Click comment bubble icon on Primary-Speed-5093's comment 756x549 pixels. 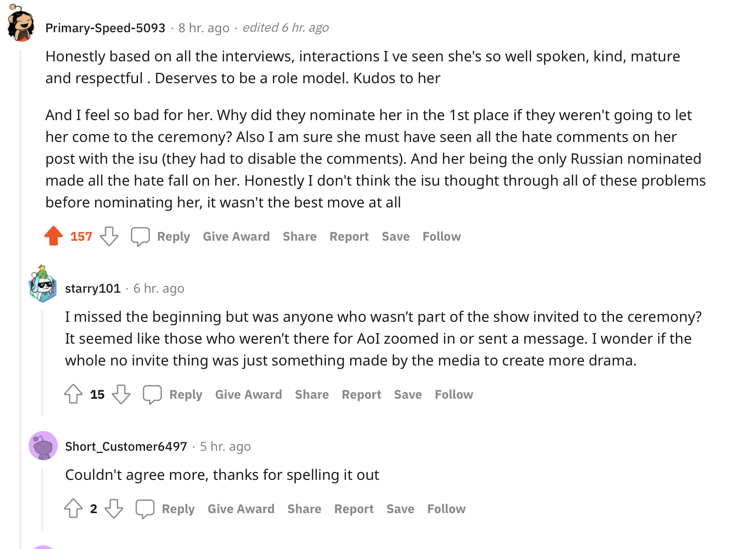(140, 236)
